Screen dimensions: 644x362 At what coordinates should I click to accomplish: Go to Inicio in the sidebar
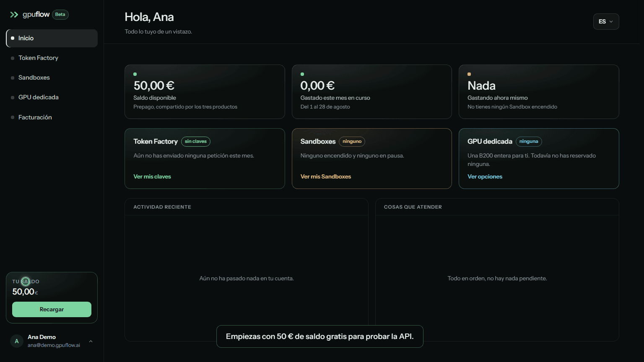tap(52, 38)
